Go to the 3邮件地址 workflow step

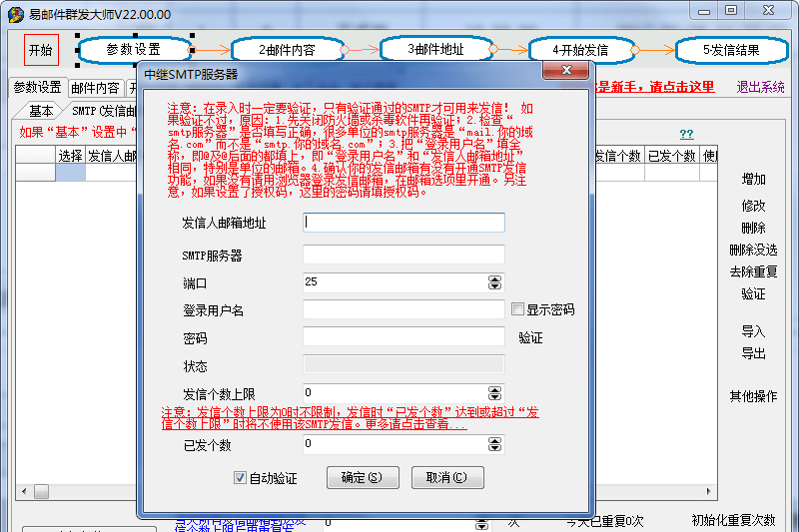coord(436,49)
